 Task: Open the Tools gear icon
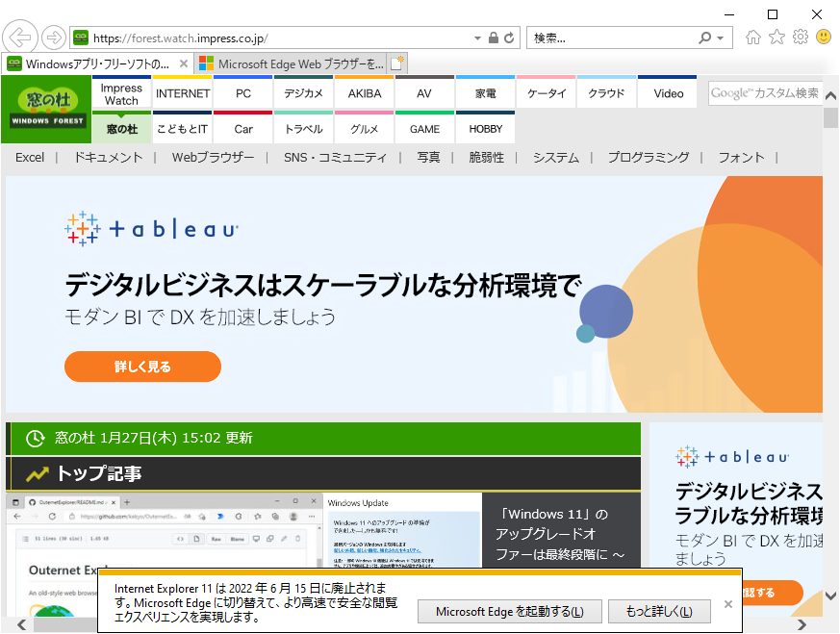pyautogui.click(x=800, y=37)
